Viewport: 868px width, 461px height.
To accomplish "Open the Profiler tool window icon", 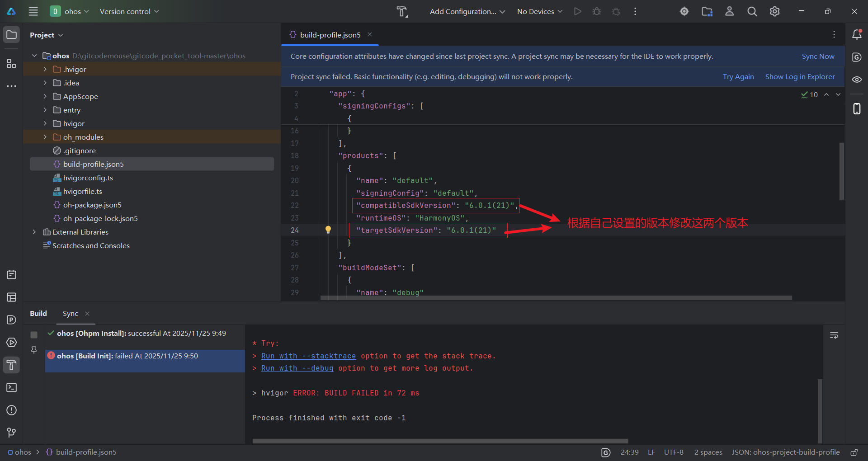I will [11, 320].
